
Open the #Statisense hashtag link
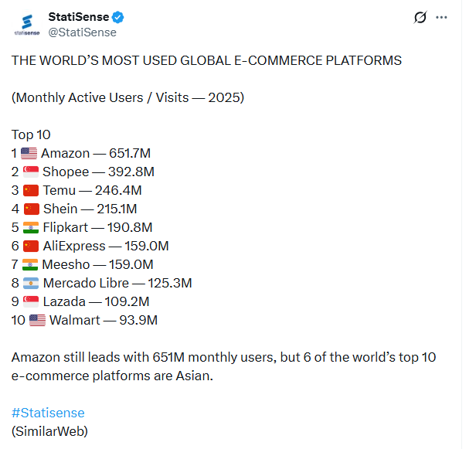(48, 413)
